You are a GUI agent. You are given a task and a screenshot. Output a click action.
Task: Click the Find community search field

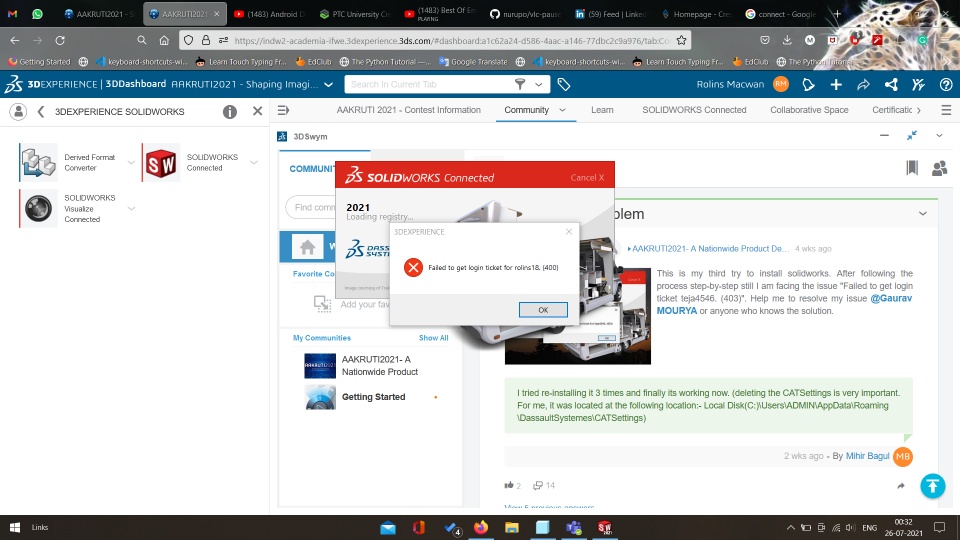tap(312, 208)
